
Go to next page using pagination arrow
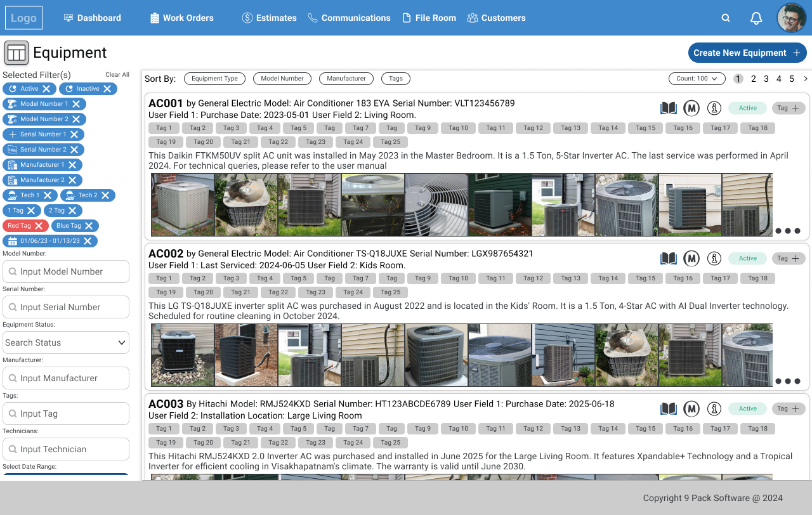[806, 79]
